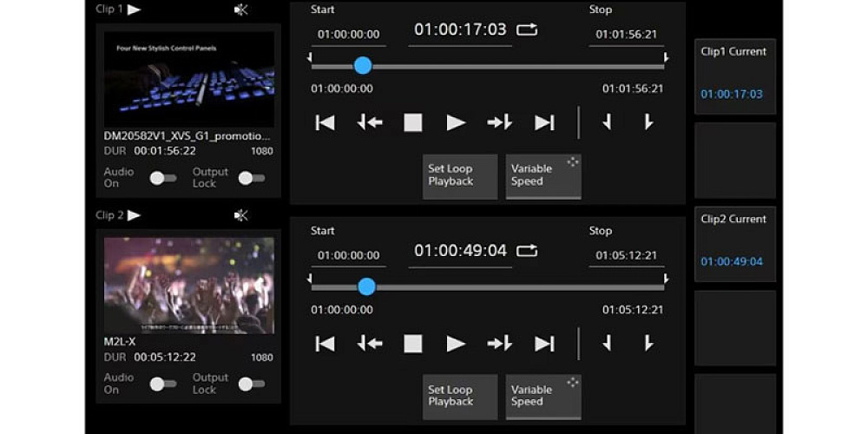This screenshot has height=434, width=868.
Task: Toggle Clip 1 loop icon beside 01:00:17:03
Action: coord(527,30)
